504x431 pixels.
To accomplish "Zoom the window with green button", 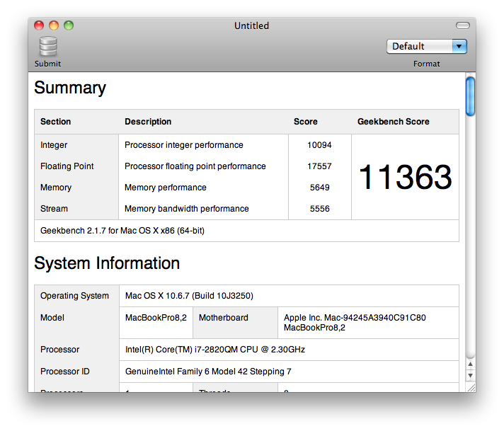I will pyautogui.click(x=69, y=25).
